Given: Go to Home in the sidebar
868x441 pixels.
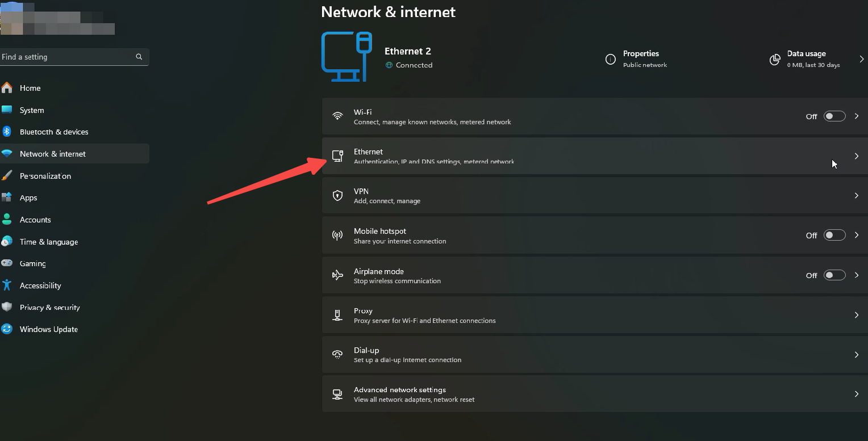Looking at the screenshot, I should pyautogui.click(x=74, y=88).
